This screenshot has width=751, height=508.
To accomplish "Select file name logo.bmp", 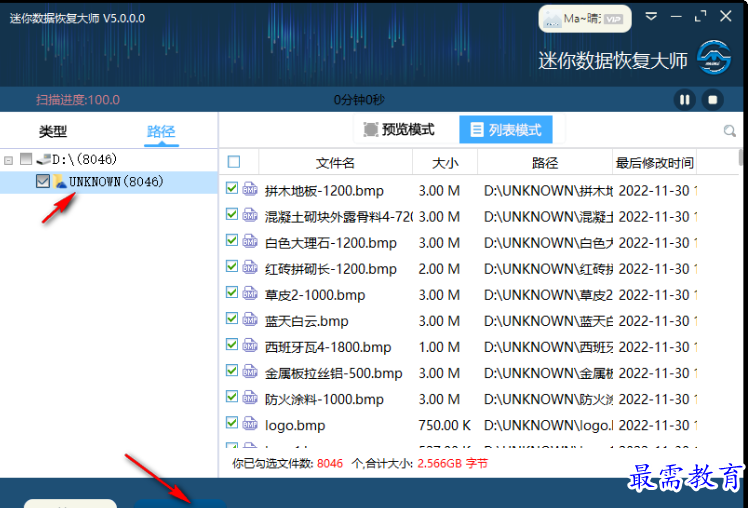I will coord(295,426).
